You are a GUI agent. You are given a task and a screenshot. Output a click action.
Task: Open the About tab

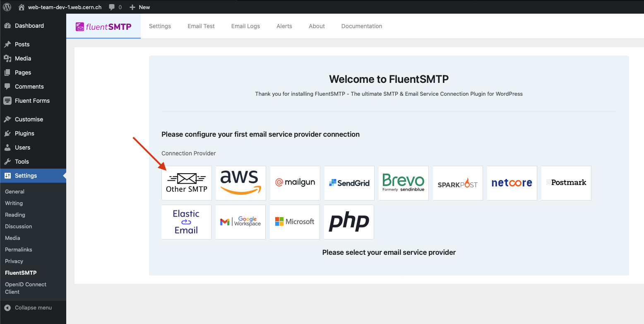coord(317,26)
